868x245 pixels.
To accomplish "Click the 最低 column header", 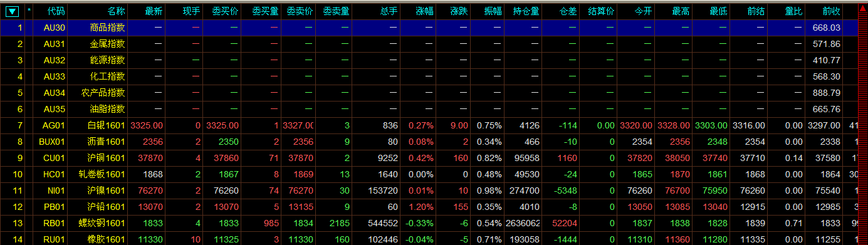I will point(718,11).
